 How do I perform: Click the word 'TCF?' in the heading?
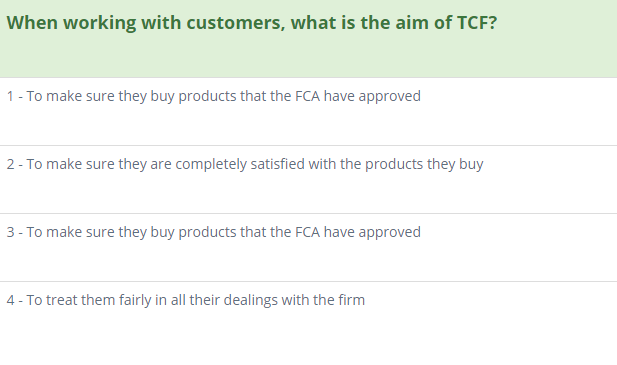coord(477,23)
